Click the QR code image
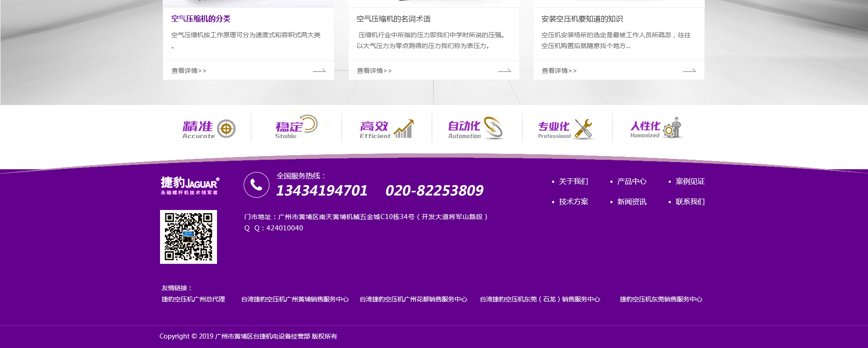This screenshot has width=868, height=348. [189, 237]
